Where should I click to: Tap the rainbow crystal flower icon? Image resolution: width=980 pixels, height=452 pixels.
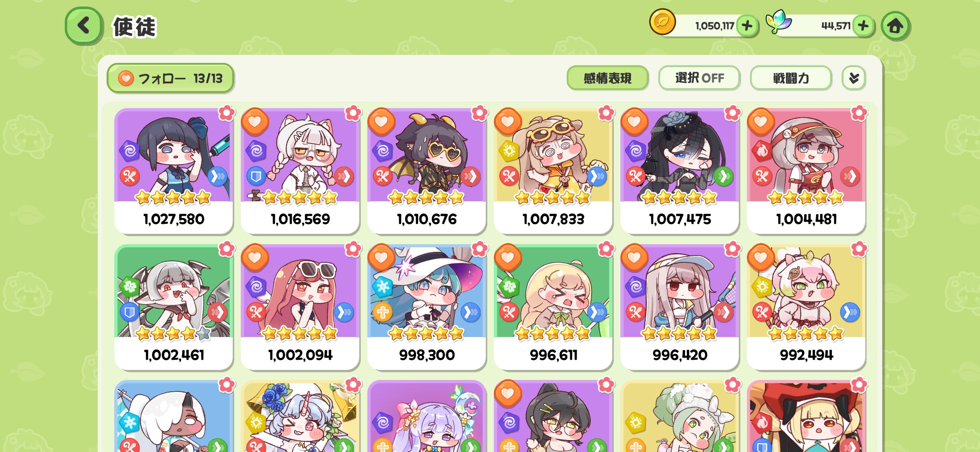click(779, 22)
